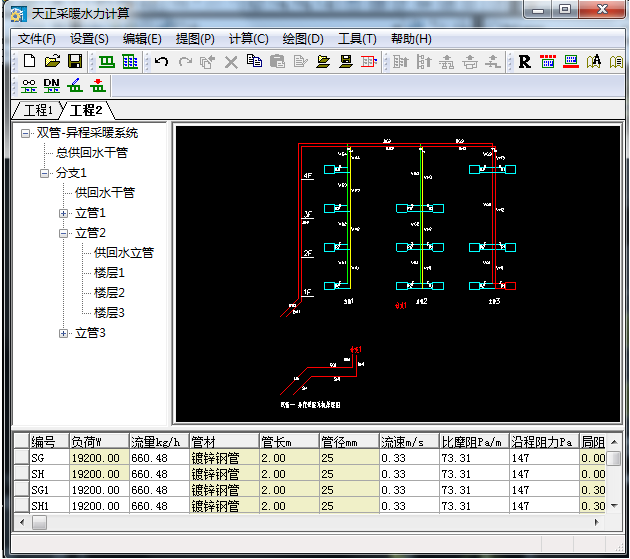This screenshot has height=559, width=630.
Task: Click the SG row's 镀锌钢管 cell
Action: [x=224, y=458]
